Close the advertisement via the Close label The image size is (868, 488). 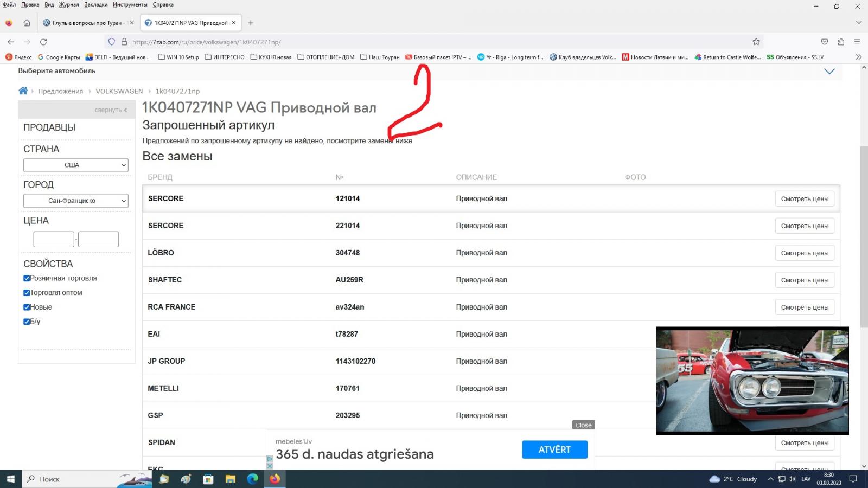[x=583, y=425]
